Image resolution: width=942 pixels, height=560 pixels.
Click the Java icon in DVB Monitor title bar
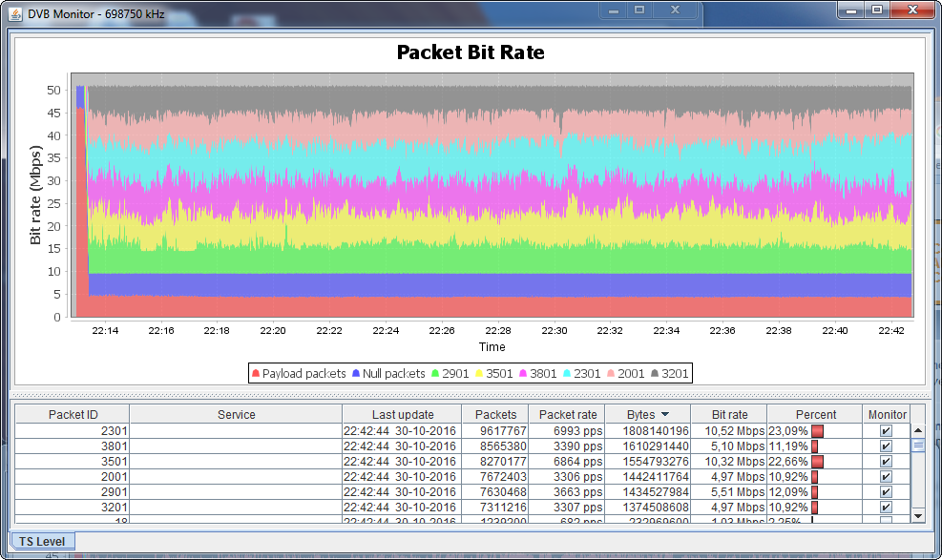pyautogui.click(x=15, y=13)
